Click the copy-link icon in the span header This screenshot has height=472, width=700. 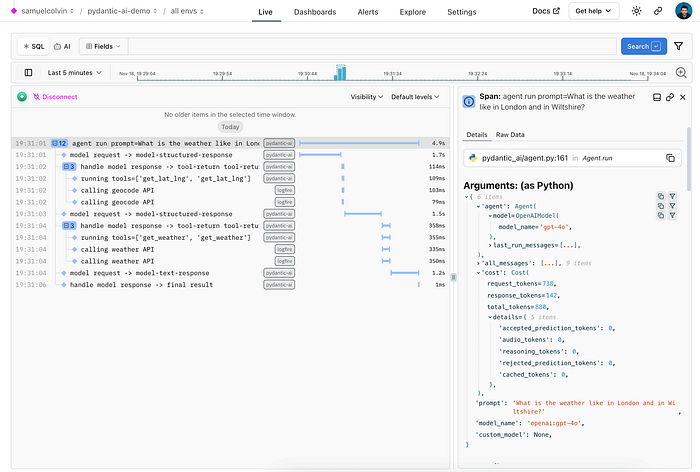click(671, 97)
